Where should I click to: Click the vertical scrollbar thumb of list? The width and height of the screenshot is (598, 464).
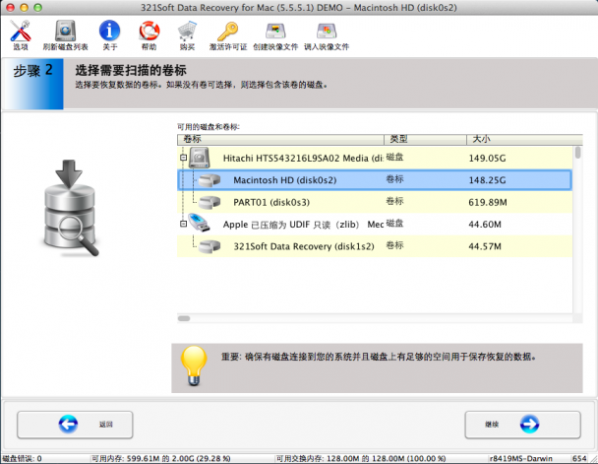click(578, 153)
